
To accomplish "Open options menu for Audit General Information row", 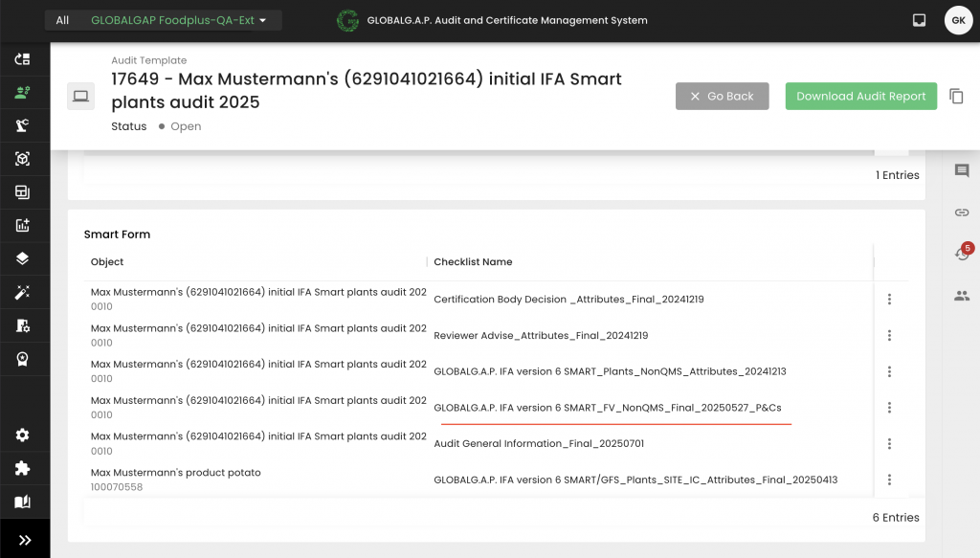I will (x=889, y=444).
